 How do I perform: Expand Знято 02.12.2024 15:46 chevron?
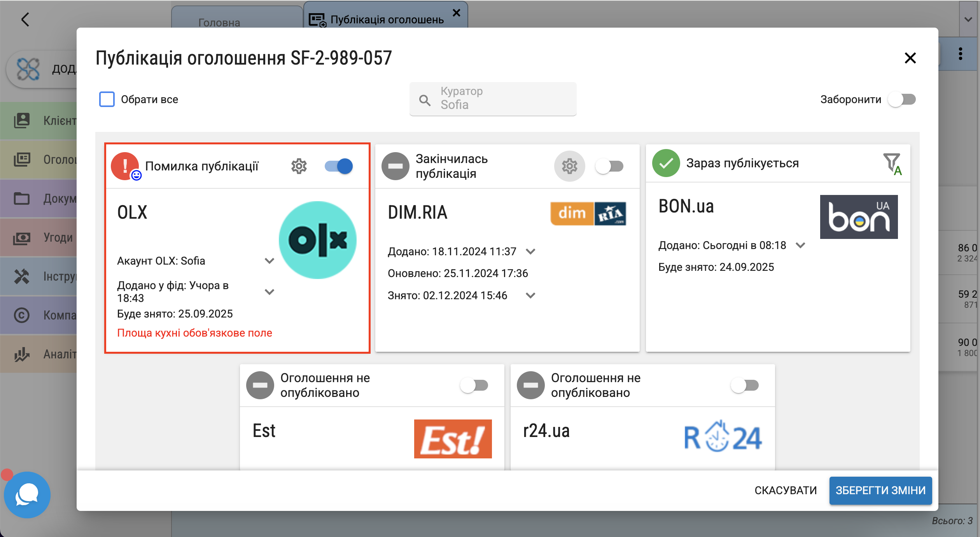point(530,295)
